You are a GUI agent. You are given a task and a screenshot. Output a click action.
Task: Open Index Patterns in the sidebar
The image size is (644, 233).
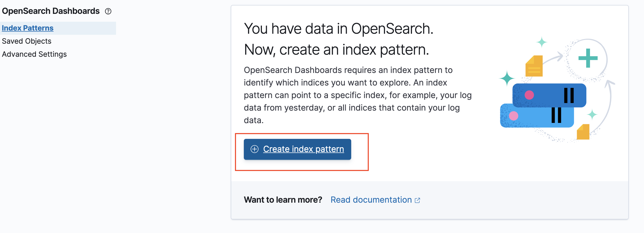(x=27, y=28)
